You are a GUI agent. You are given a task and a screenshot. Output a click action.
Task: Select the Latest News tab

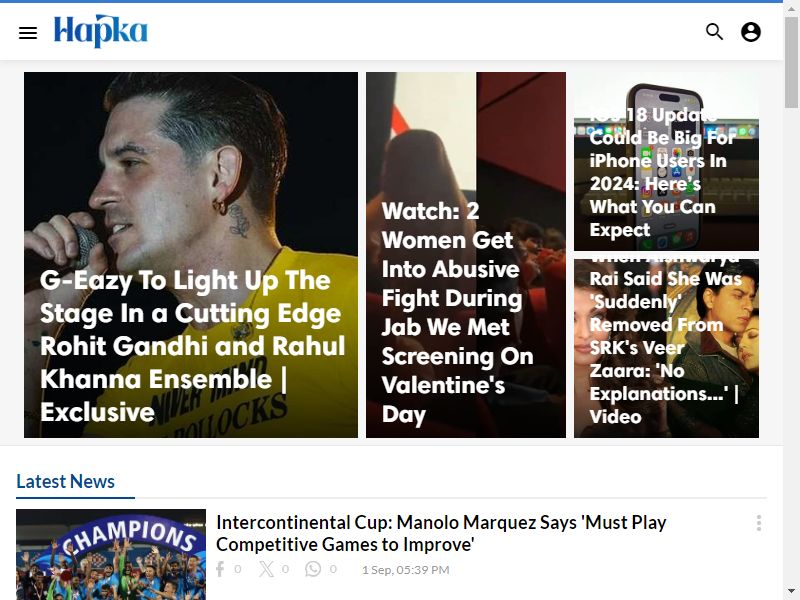pyautogui.click(x=65, y=481)
